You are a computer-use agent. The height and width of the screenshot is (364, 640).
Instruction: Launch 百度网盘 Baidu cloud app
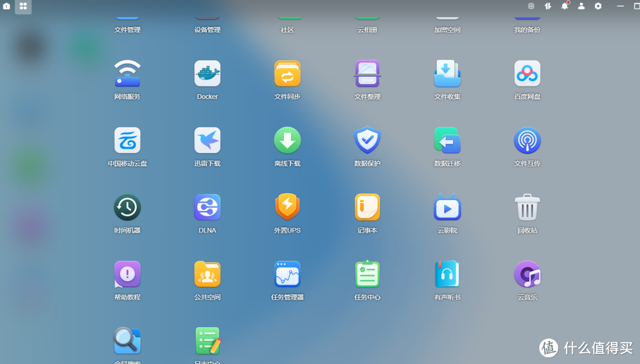[527, 74]
